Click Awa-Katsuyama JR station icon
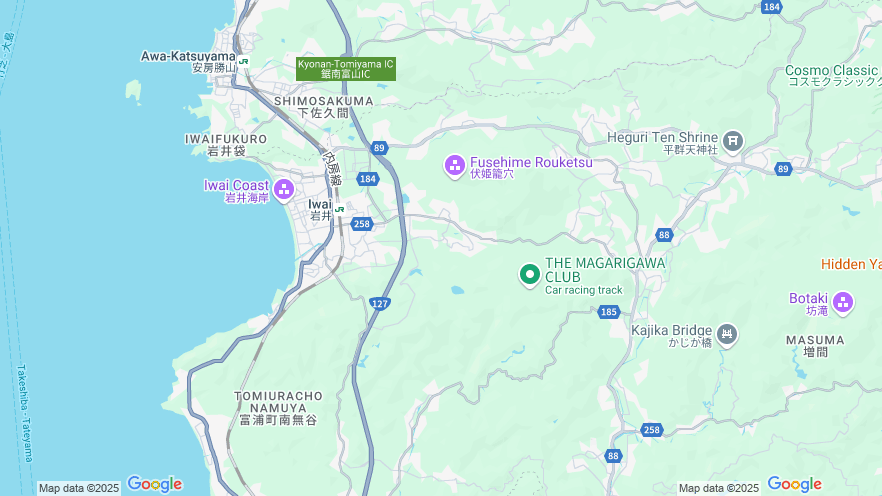The height and width of the screenshot is (496, 882). 243,61
